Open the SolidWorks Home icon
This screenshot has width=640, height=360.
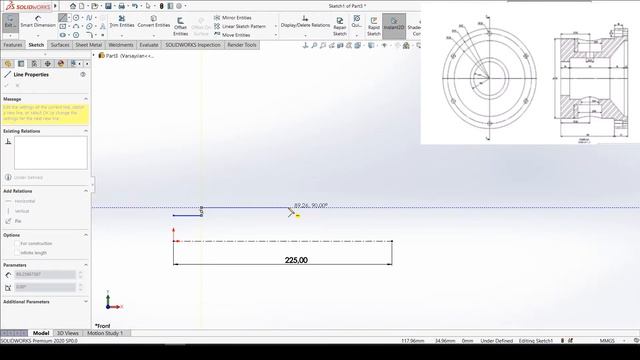73,6
